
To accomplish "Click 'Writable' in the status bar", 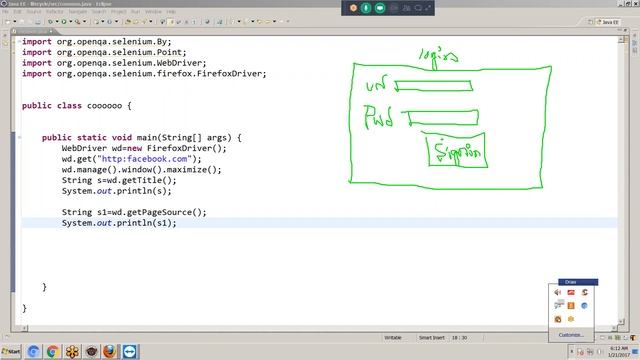I will coord(393,338).
